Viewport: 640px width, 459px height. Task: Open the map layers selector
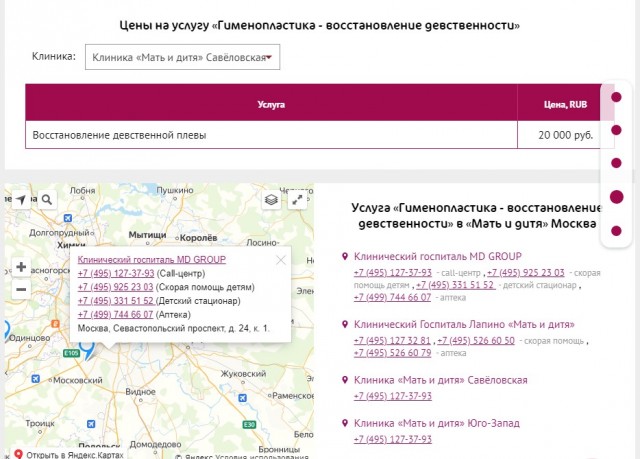click(271, 200)
